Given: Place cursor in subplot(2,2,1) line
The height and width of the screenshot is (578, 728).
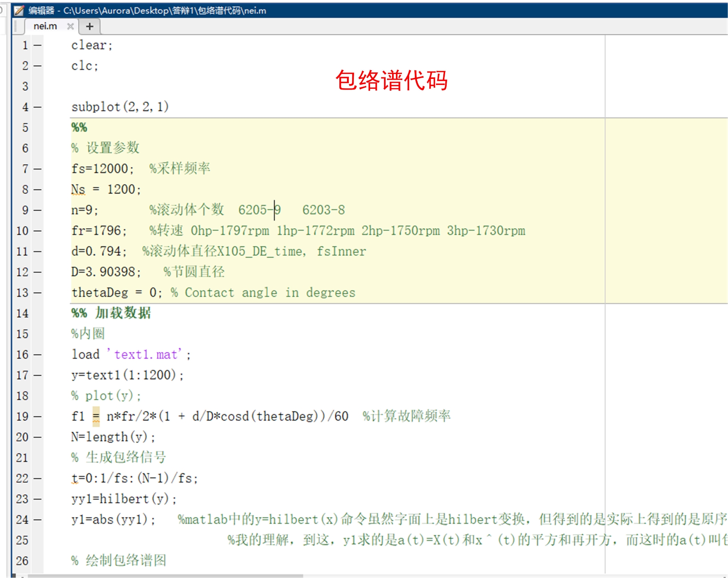Looking at the screenshot, I should (120, 107).
